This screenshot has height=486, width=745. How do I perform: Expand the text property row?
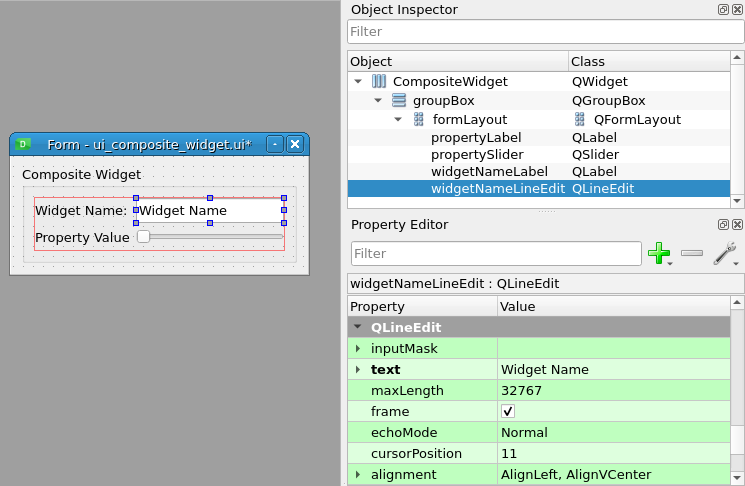coord(358,369)
